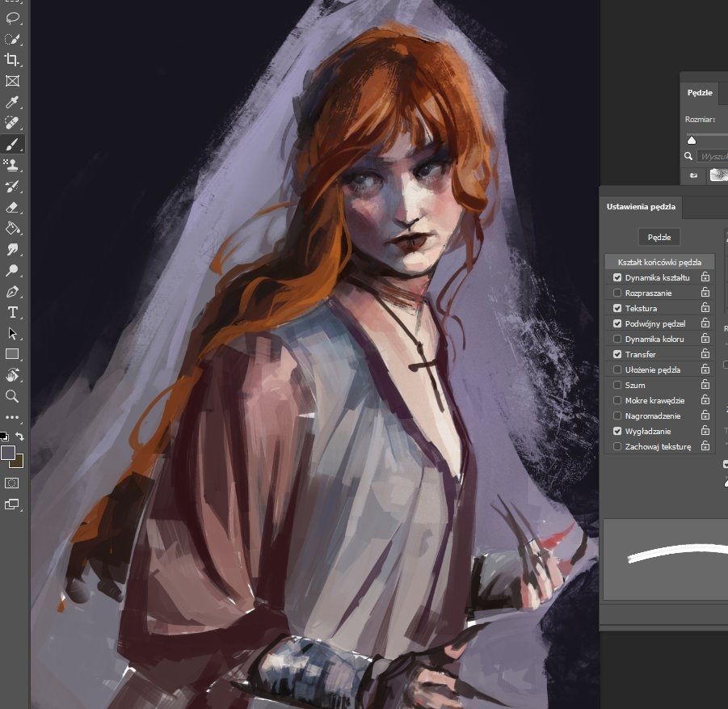728x709 pixels.
Task: Disable the Dynamika kształtu checkbox
Action: click(x=617, y=277)
